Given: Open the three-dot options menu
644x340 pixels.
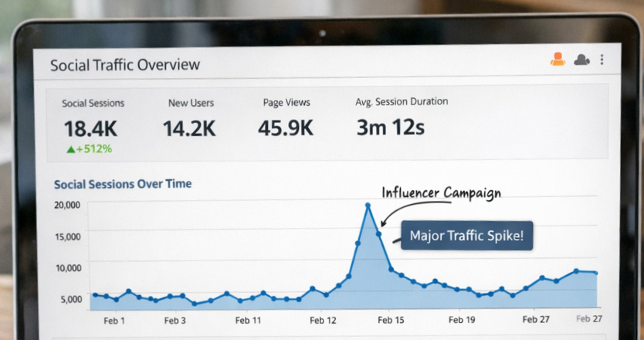Looking at the screenshot, I should pyautogui.click(x=602, y=59).
